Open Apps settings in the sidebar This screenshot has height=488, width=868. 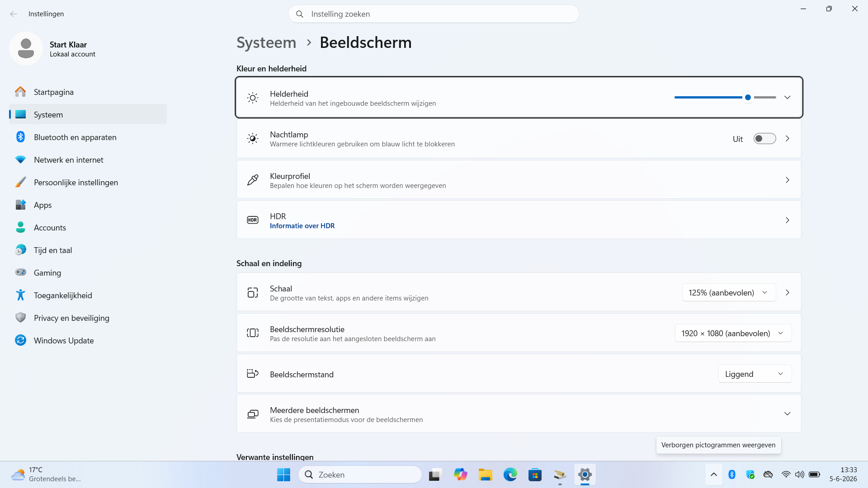click(x=88, y=205)
